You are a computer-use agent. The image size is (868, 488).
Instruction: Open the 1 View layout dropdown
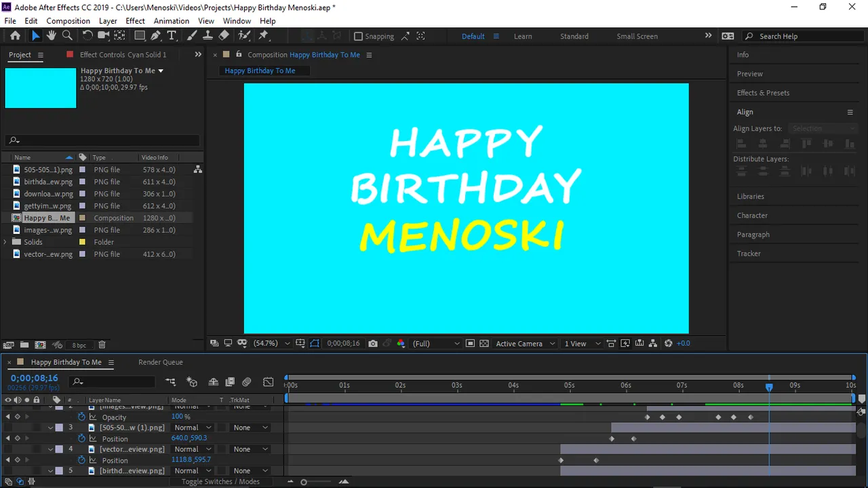pyautogui.click(x=583, y=344)
